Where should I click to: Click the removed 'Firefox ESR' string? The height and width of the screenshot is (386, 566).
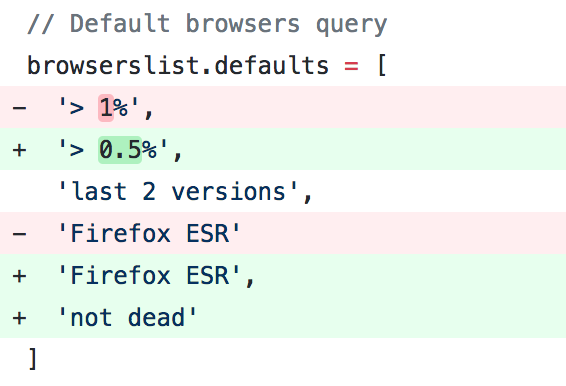click(x=149, y=233)
